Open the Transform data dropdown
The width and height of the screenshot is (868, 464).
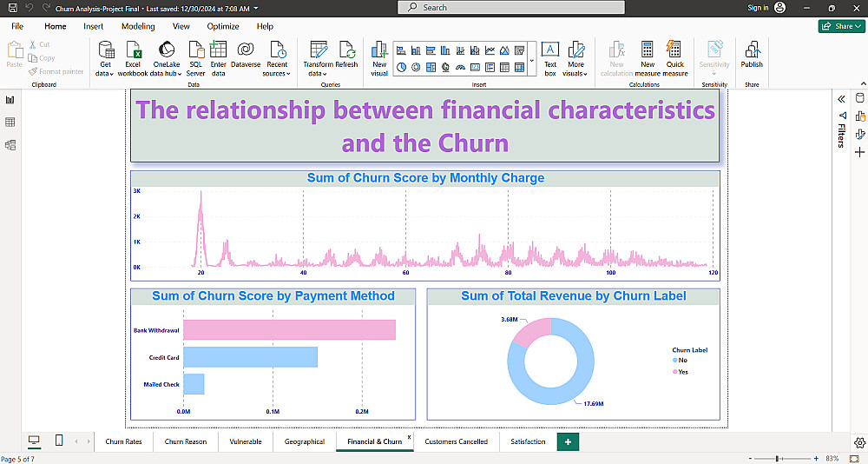pyautogui.click(x=318, y=58)
